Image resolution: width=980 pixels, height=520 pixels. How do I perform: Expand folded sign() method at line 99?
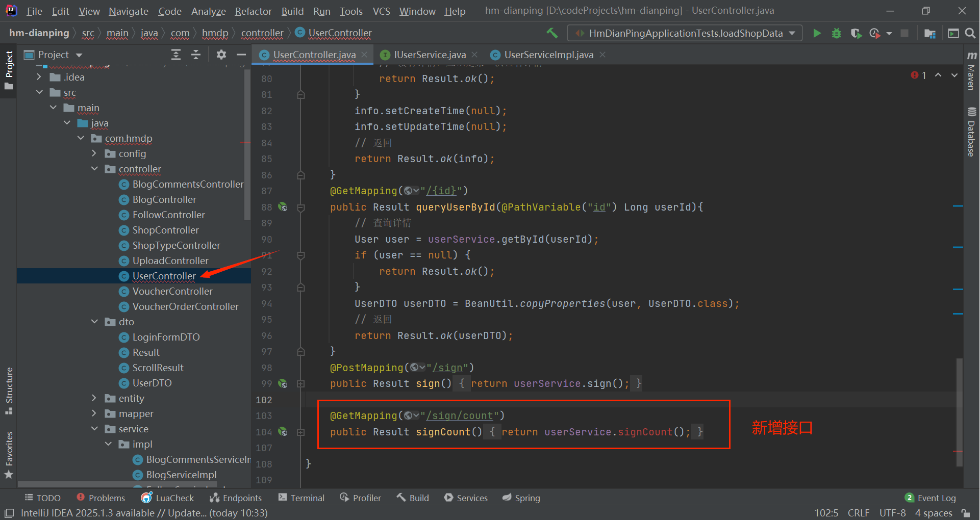pyautogui.click(x=301, y=383)
